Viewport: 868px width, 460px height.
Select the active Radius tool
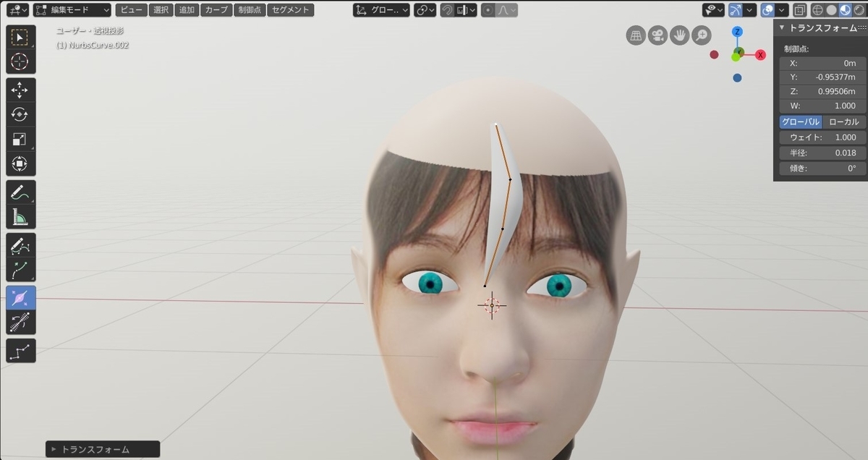click(20, 297)
